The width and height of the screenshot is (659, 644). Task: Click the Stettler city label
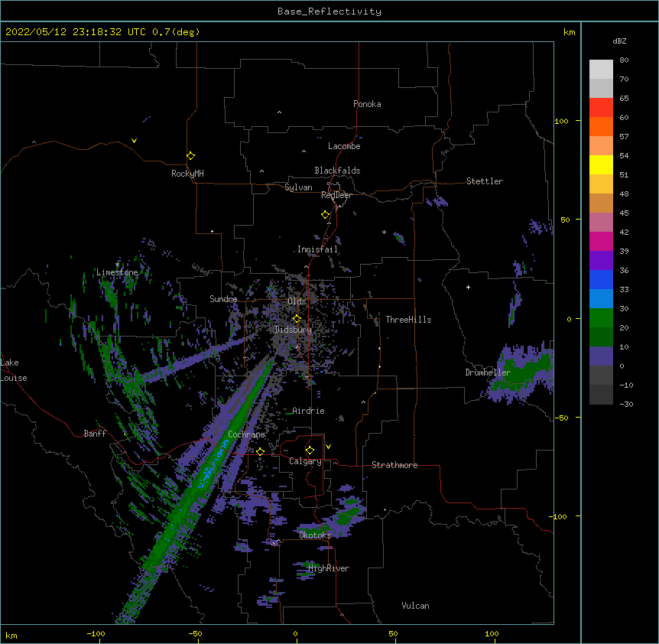tap(485, 181)
